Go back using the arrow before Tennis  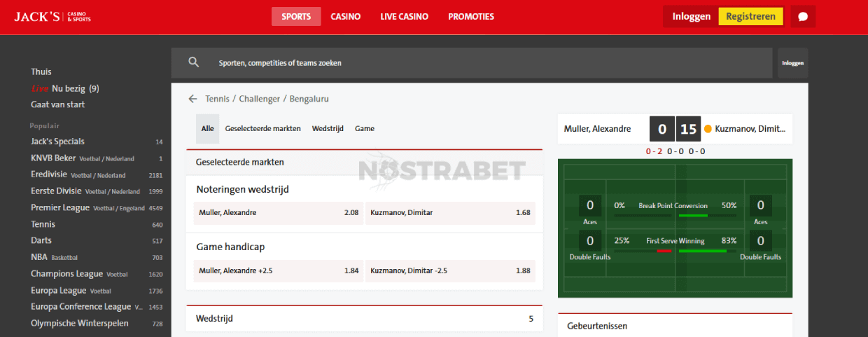[x=192, y=99]
